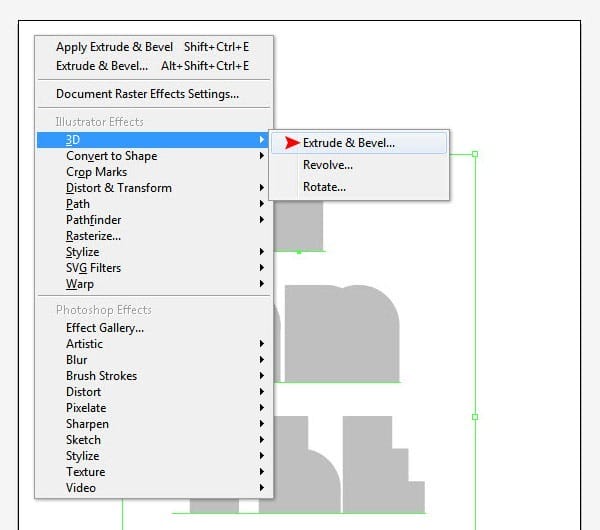600x530 pixels.
Task: Choose Rasterize... from Illustrator Effects
Action: pos(93,236)
